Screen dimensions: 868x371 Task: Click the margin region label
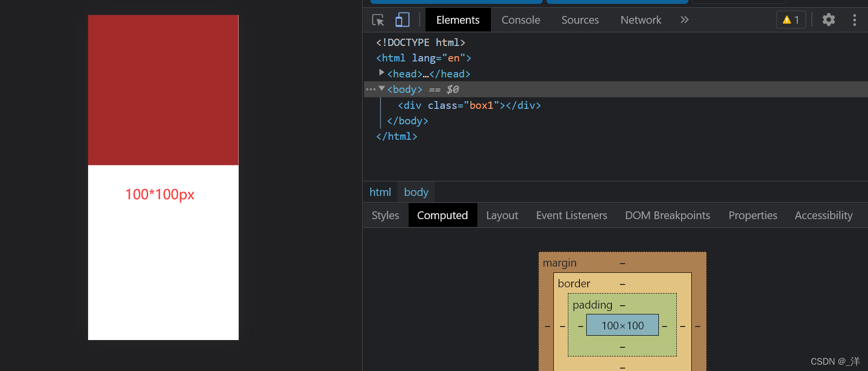(560, 263)
